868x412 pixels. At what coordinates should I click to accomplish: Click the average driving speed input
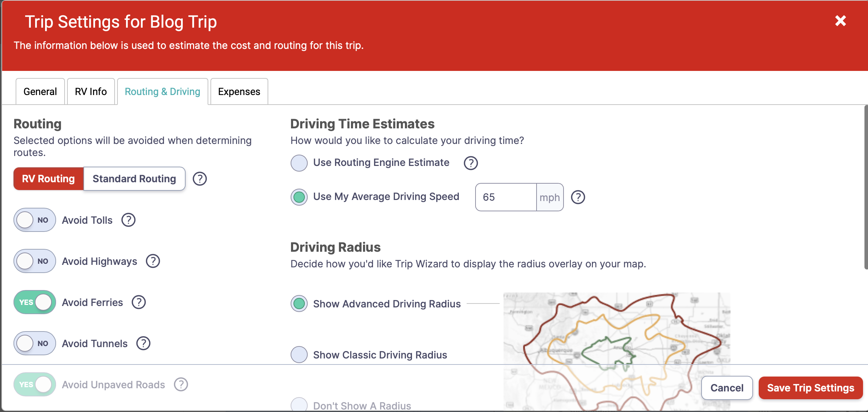[505, 197]
